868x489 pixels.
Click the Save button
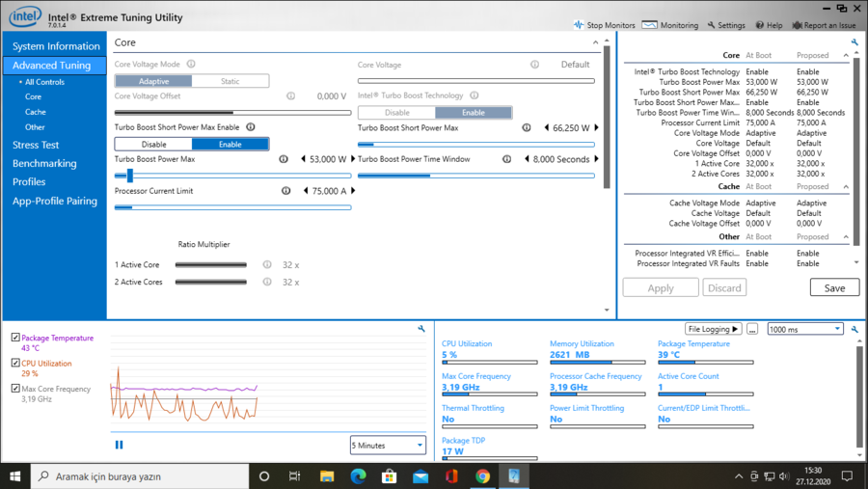(x=834, y=288)
